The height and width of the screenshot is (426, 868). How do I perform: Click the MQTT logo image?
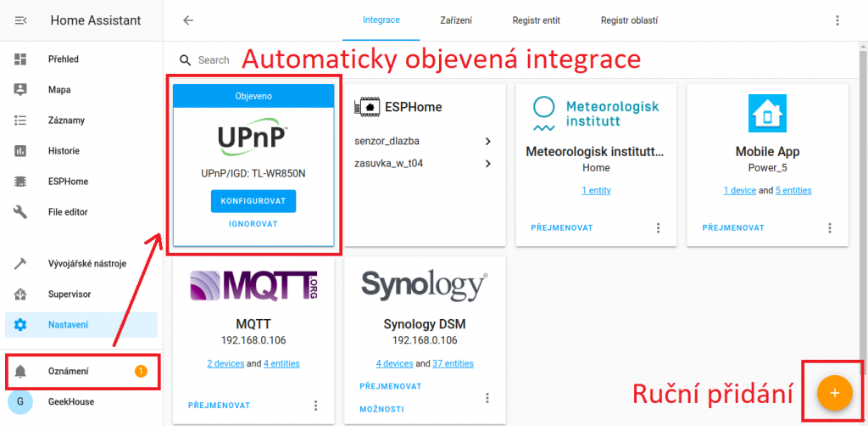(x=253, y=286)
